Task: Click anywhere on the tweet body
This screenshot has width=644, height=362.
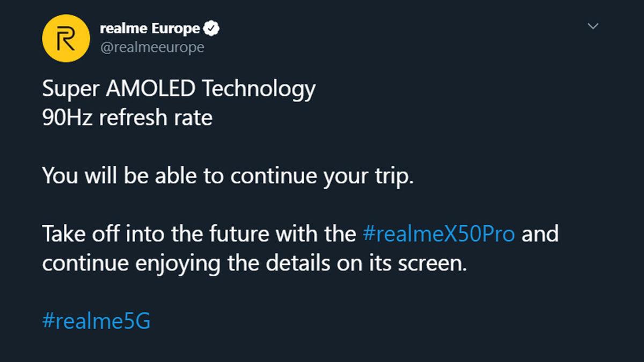Action: pos(268,204)
